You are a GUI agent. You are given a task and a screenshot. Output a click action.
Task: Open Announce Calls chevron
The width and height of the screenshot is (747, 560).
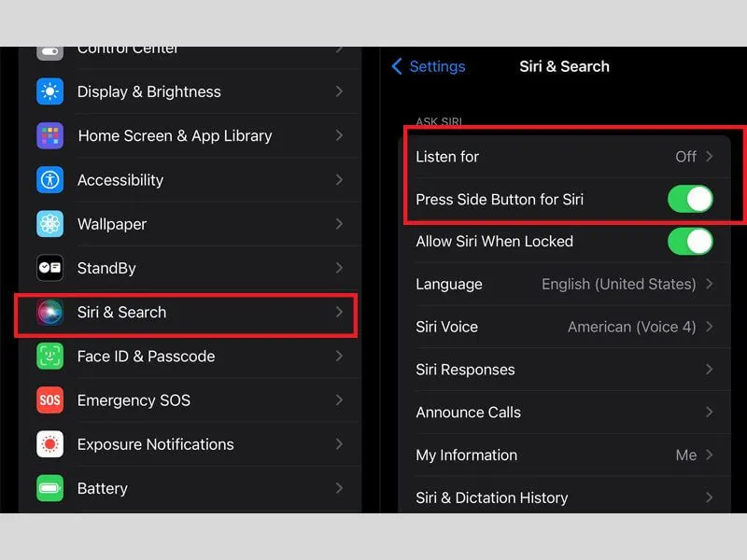point(710,412)
